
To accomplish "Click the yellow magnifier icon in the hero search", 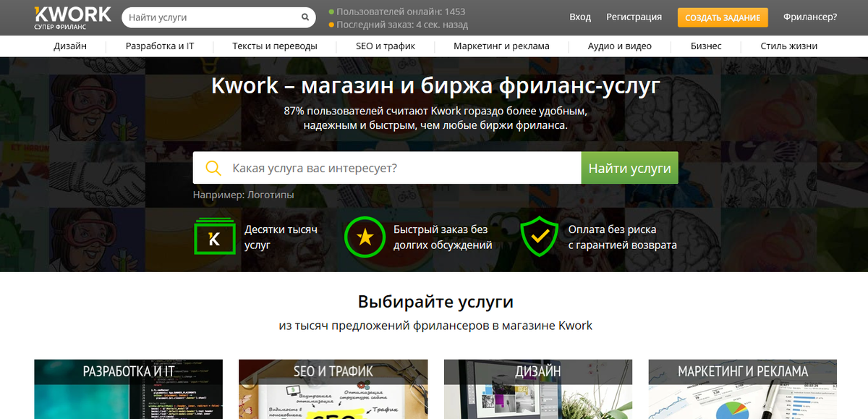I will pyautogui.click(x=213, y=168).
